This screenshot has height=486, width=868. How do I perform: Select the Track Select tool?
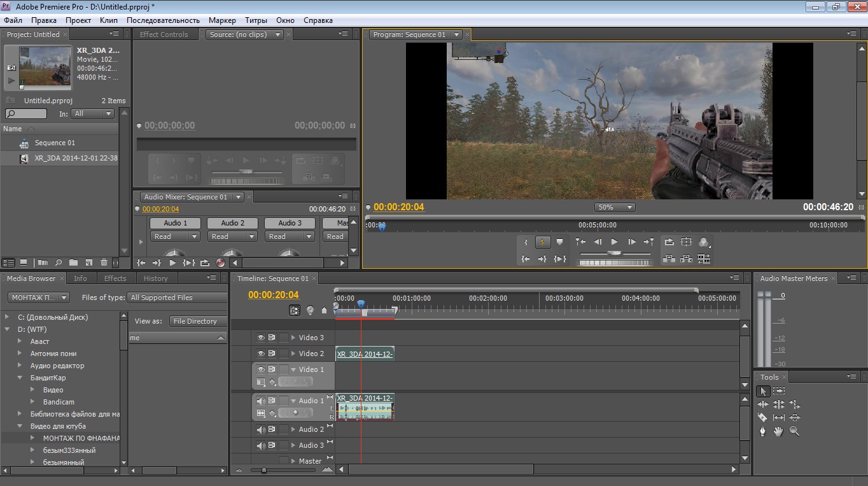(x=779, y=391)
